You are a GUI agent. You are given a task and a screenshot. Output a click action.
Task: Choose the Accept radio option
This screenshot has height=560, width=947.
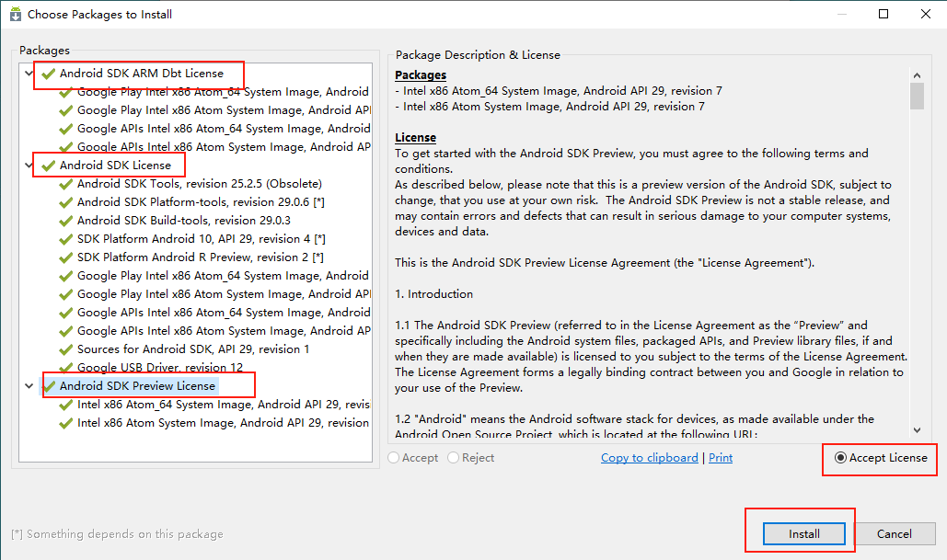[x=394, y=458]
